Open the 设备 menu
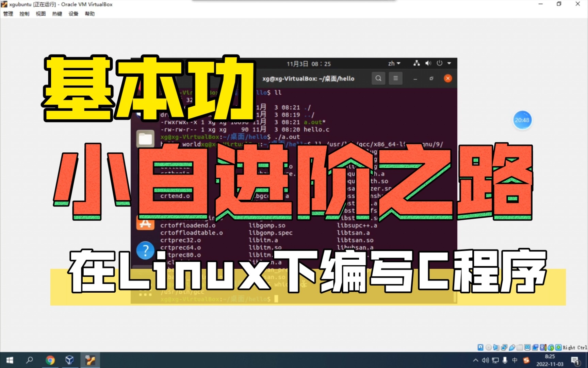The image size is (588, 368). 73,14
